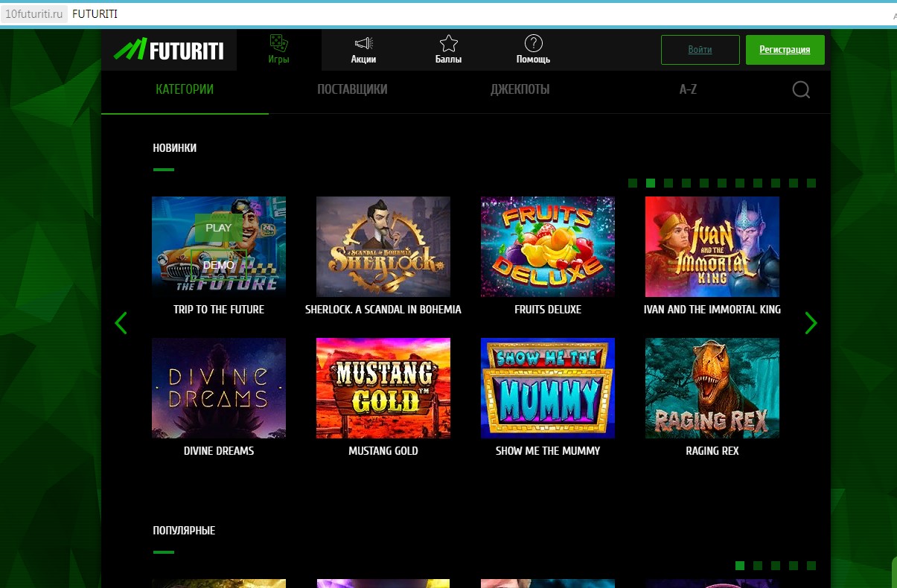This screenshot has width=897, height=588.
Task: Open the Помощь question mark section
Action: click(x=533, y=50)
